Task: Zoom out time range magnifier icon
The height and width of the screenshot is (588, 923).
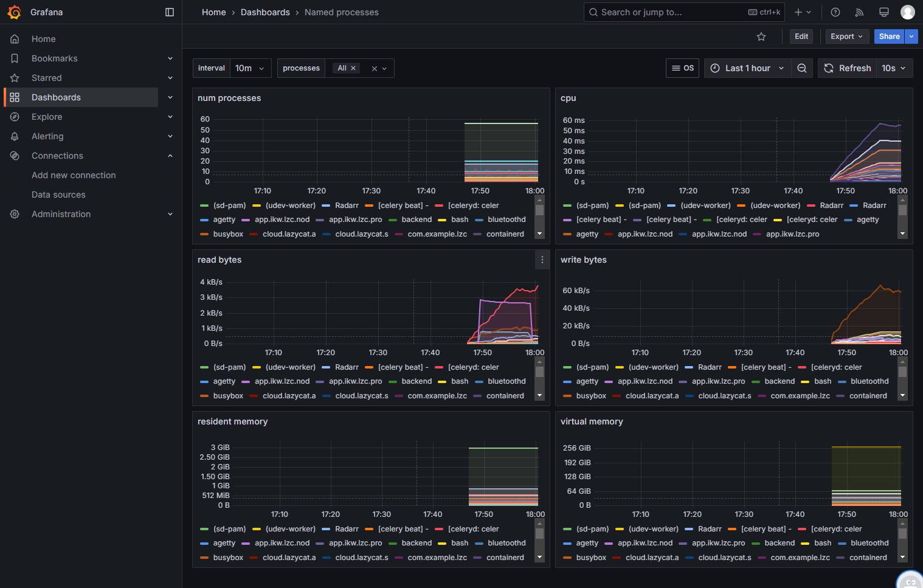Action: (802, 68)
